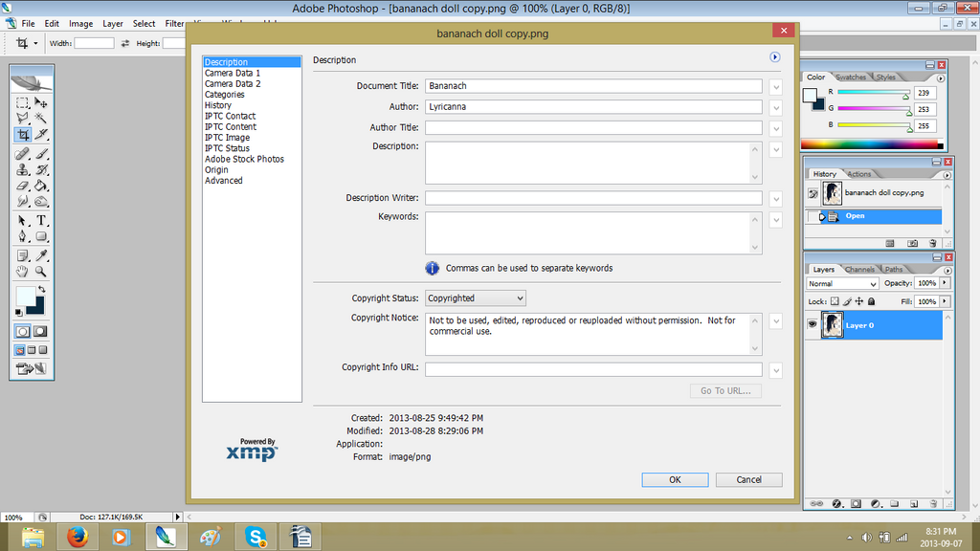Open Copyright Info URL dropdown arrow
The width and height of the screenshot is (980, 551).
click(x=775, y=370)
